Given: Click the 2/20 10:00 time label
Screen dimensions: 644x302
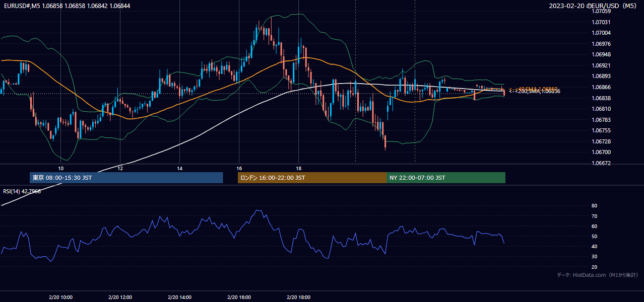Looking at the screenshot, I should coord(60,297).
